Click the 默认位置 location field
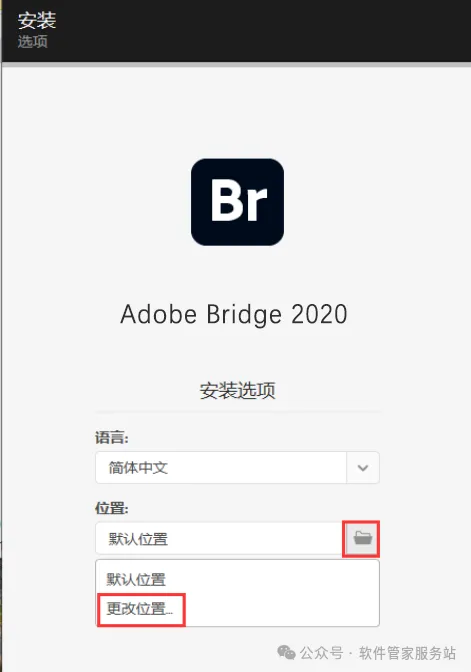Image resolution: width=471 pixels, height=672 pixels. coord(219,538)
